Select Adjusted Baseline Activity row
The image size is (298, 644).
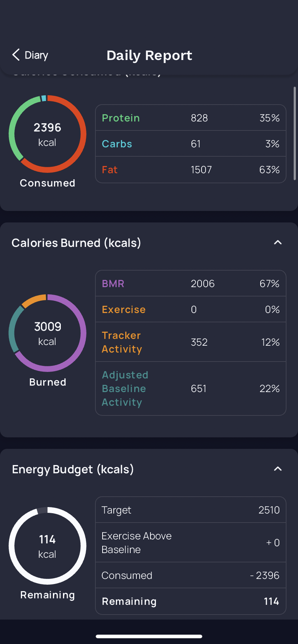(190, 388)
